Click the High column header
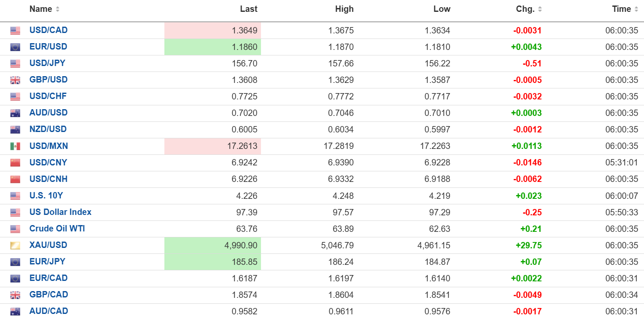 click(344, 9)
